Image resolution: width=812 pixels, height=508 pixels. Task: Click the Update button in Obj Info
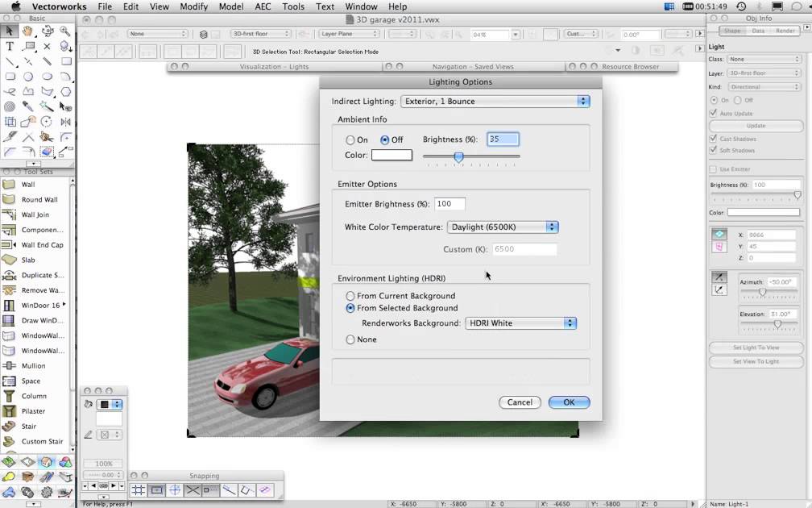756,126
